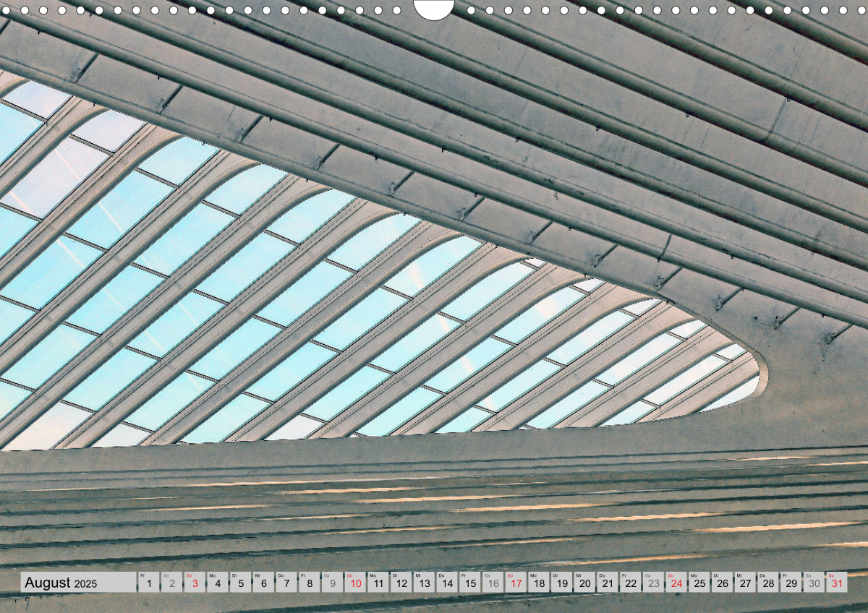
Task: Select the red Sunday date 17
Action: [x=516, y=582]
